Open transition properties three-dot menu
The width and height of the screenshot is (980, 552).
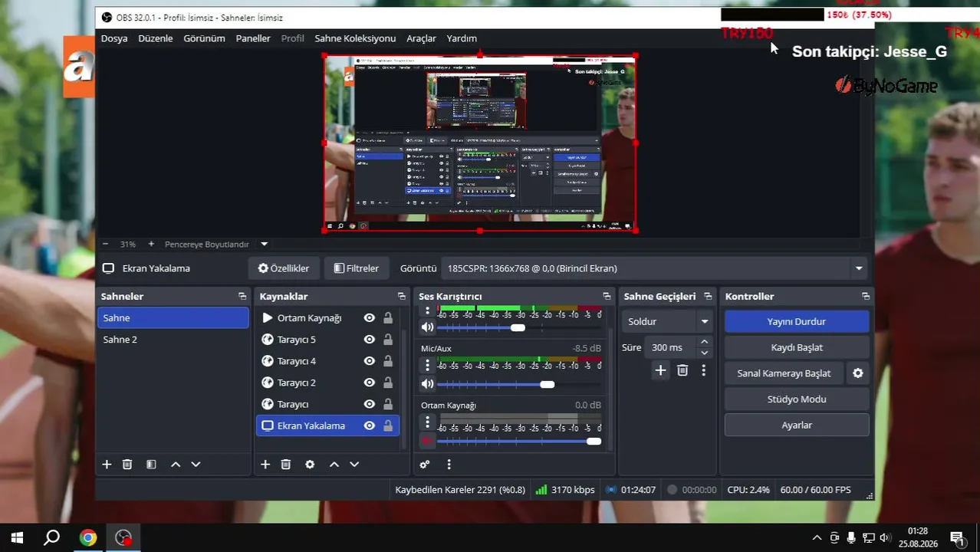703,370
